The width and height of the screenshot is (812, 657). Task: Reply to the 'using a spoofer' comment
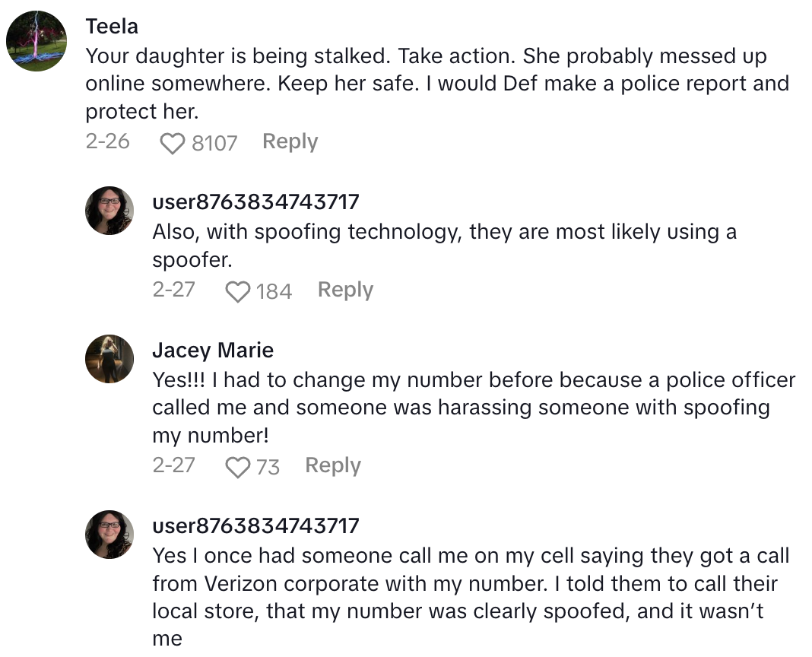tap(345, 290)
